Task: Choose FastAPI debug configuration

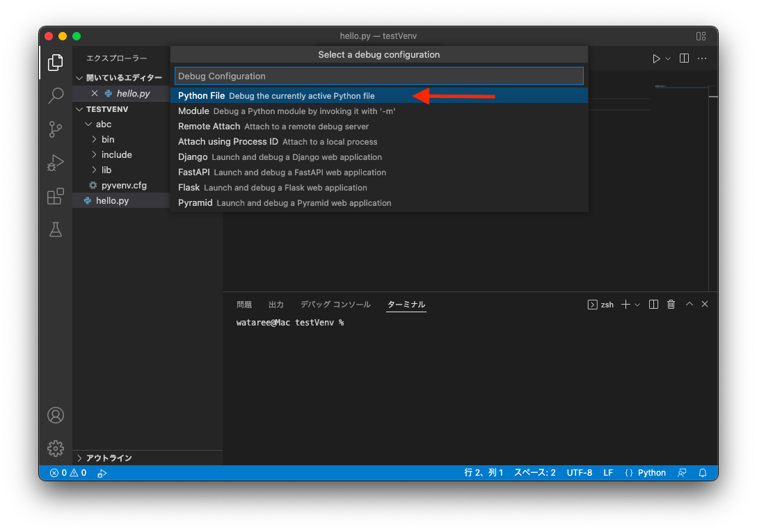Action: [x=379, y=172]
